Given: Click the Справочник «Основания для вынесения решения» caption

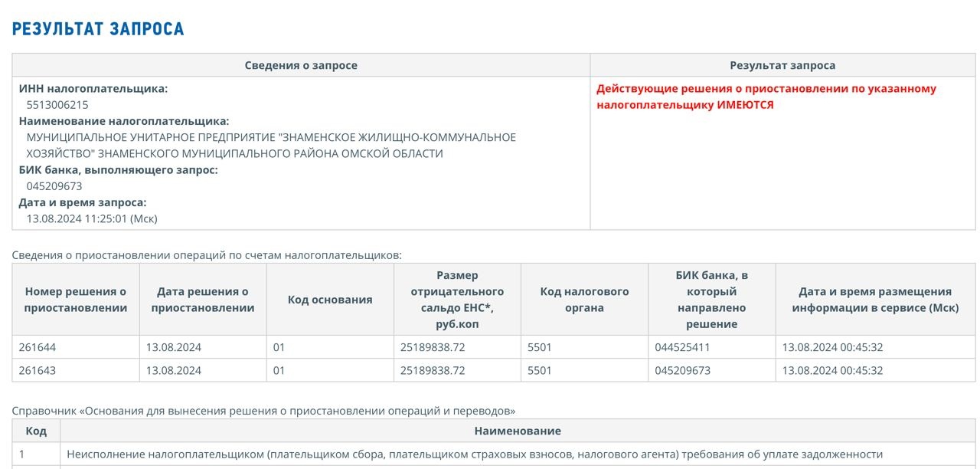Looking at the screenshot, I should click(263, 411).
